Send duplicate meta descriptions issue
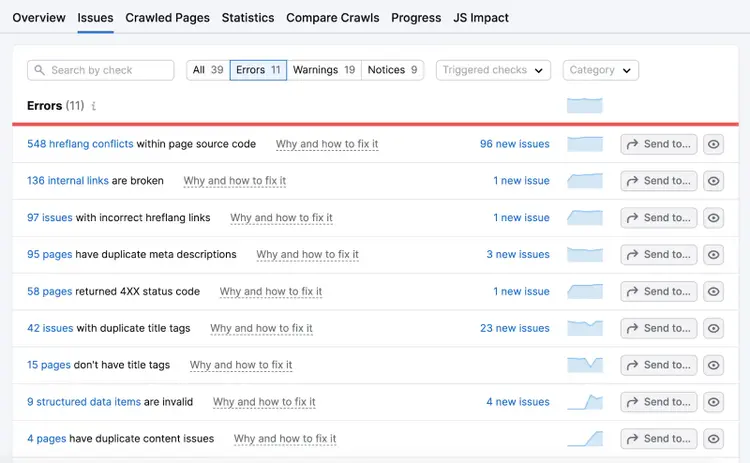Image resolution: width=750 pixels, height=463 pixels. (x=659, y=254)
